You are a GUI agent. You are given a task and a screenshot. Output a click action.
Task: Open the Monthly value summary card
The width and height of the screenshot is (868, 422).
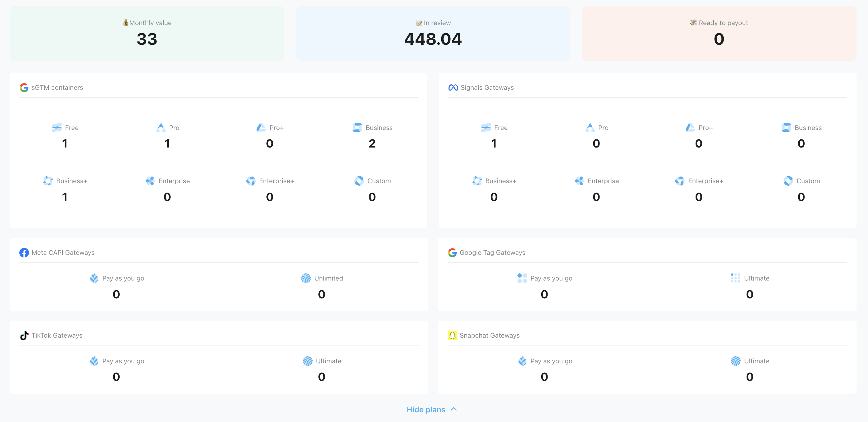[x=147, y=33]
